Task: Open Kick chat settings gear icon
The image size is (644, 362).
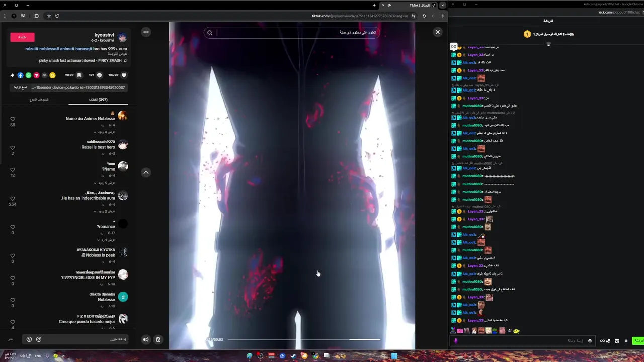Action: (x=626, y=341)
